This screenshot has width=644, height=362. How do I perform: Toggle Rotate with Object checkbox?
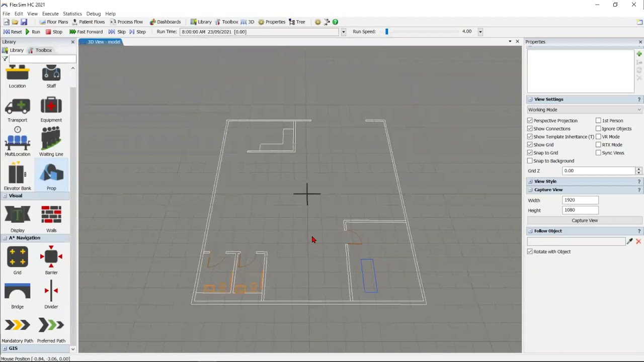pyautogui.click(x=530, y=252)
